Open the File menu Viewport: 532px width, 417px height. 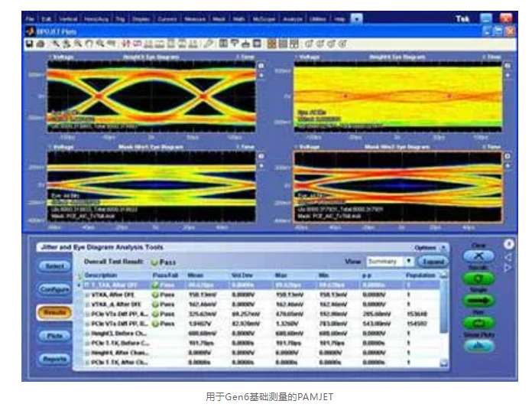(30, 18)
